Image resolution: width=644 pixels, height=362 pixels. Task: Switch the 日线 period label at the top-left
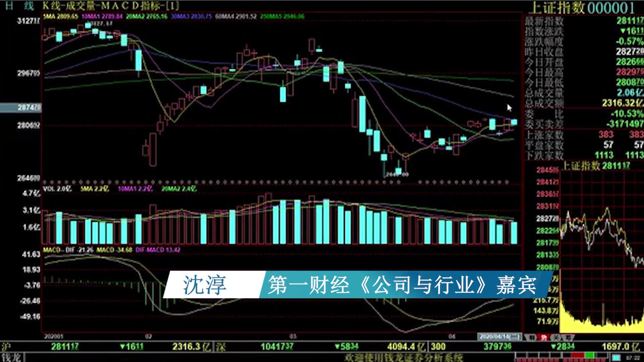[x=19, y=6]
